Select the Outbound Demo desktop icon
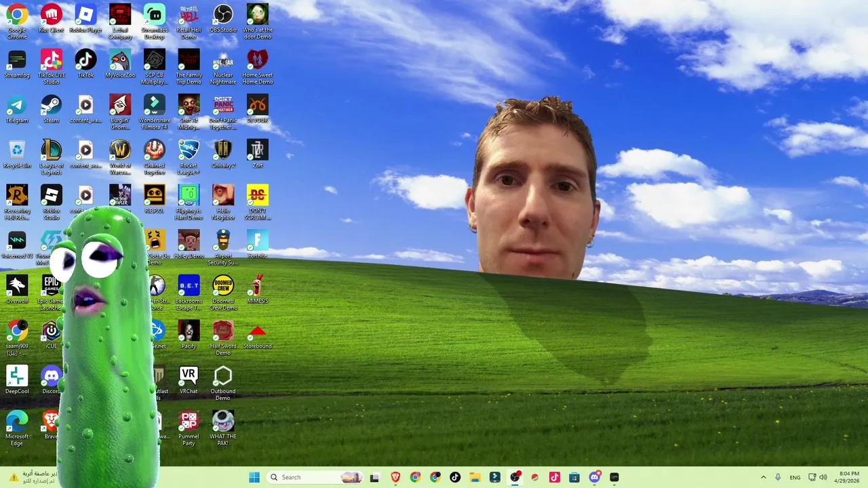This screenshot has width=868, height=488. 223,383
